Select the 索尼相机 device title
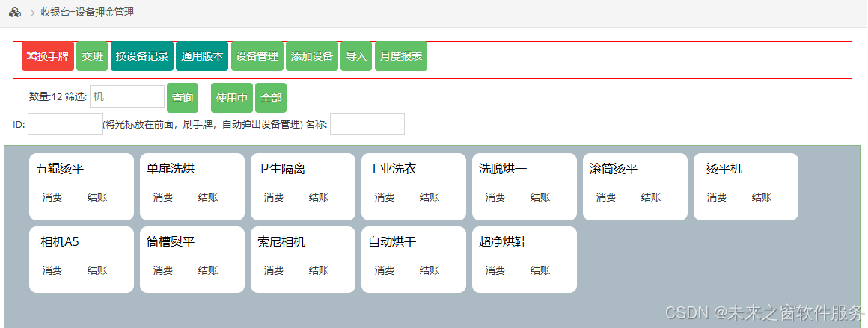Image resolution: width=868 pixels, height=328 pixels. pyautogui.click(x=281, y=242)
